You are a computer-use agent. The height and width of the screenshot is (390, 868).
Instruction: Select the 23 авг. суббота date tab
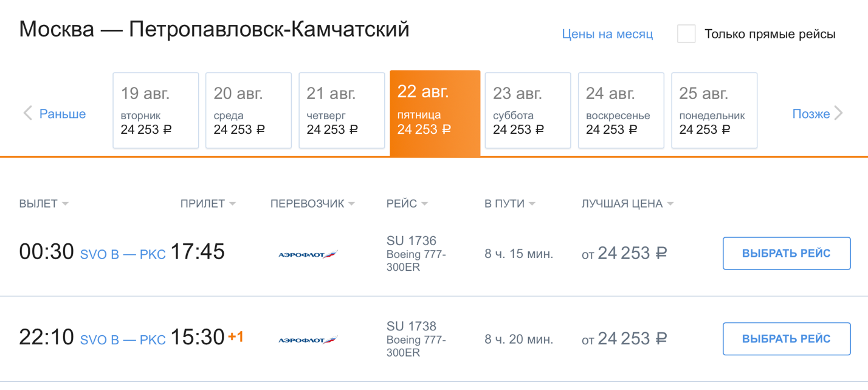[x=528, y=111]
